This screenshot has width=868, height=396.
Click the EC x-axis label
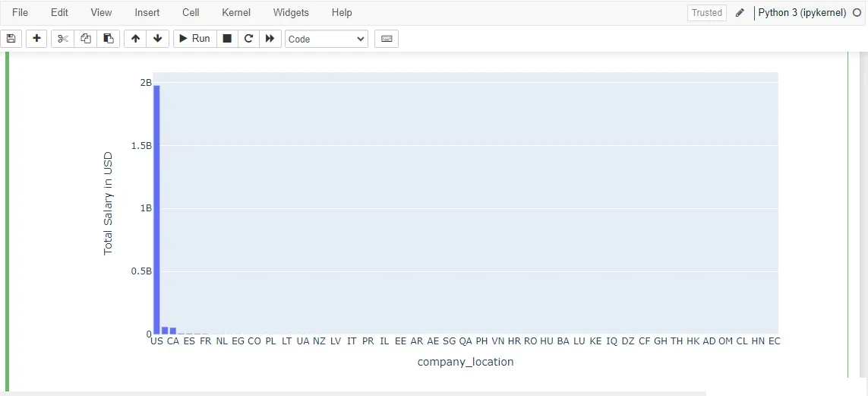tap(774, 341)
